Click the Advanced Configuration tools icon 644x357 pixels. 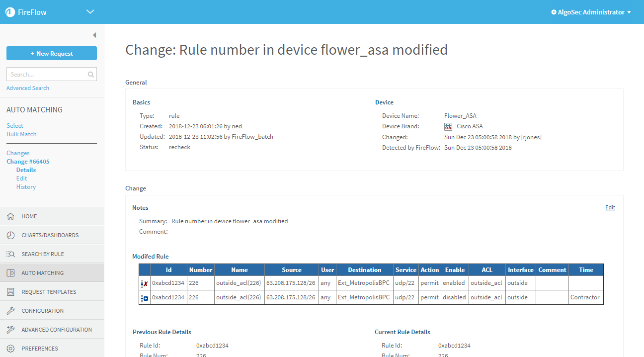10,330
